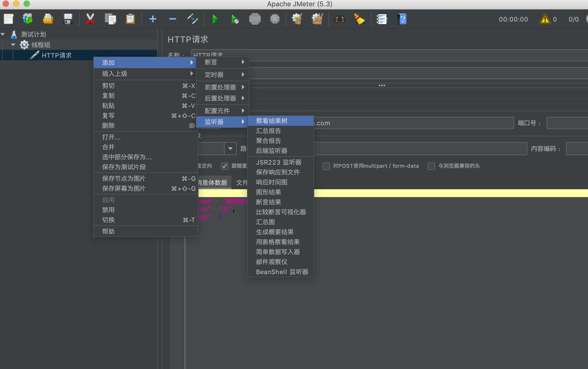The height and width of the screenshot is (369, 588).
Task: Select 汇总报告 listener
Action: 281,131
